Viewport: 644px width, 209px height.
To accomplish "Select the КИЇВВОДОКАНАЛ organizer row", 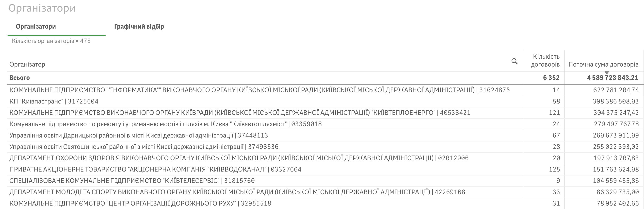I will click(155, 170).
